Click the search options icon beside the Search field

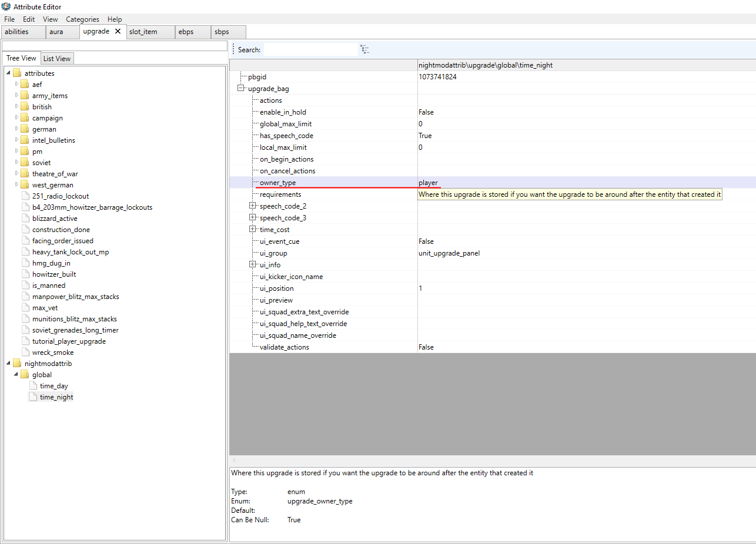click(364, 49)
